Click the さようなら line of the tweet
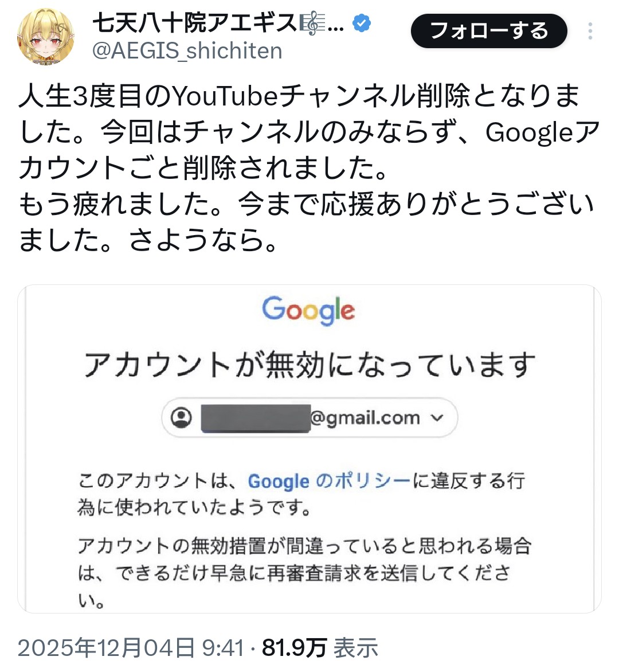 148,240
